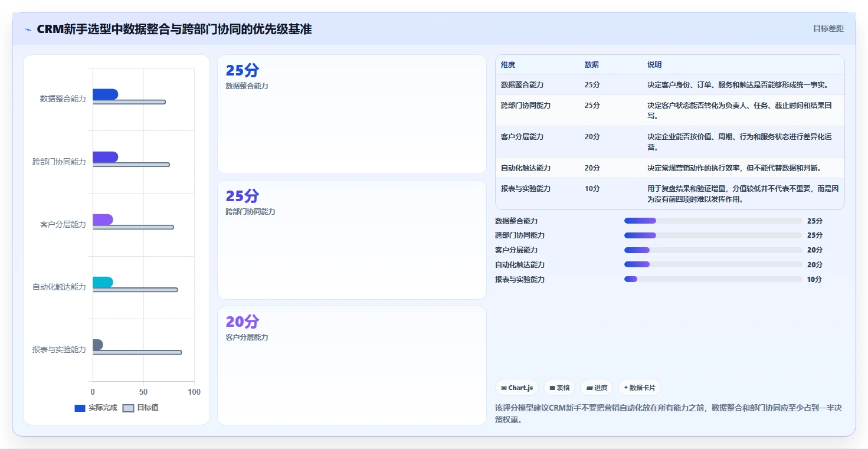Click the description starting 决定常规营销动作
Viewport: 868px width, 449px height.
pyautogui.click(x=735, y=168)
